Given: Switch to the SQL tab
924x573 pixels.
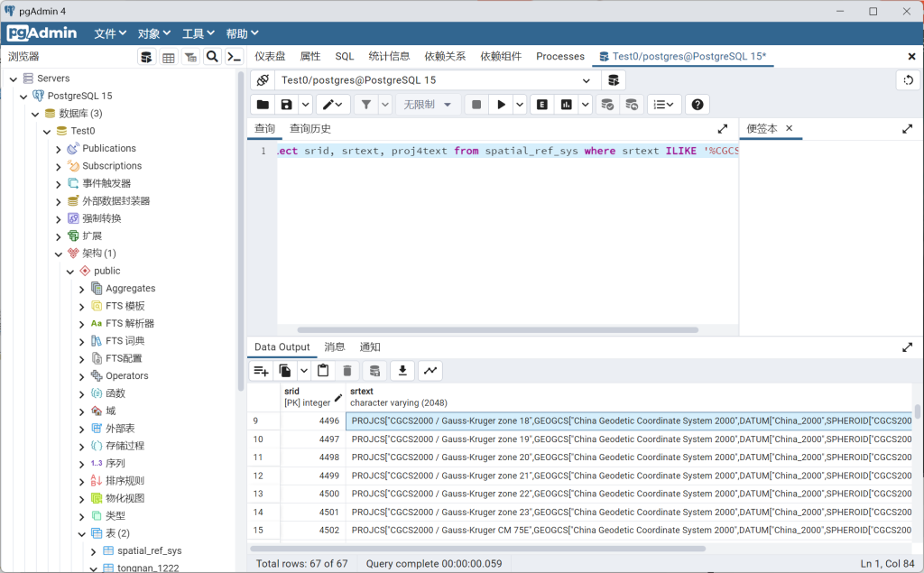Looking at the screenshot, I should (x=345, y=57).
